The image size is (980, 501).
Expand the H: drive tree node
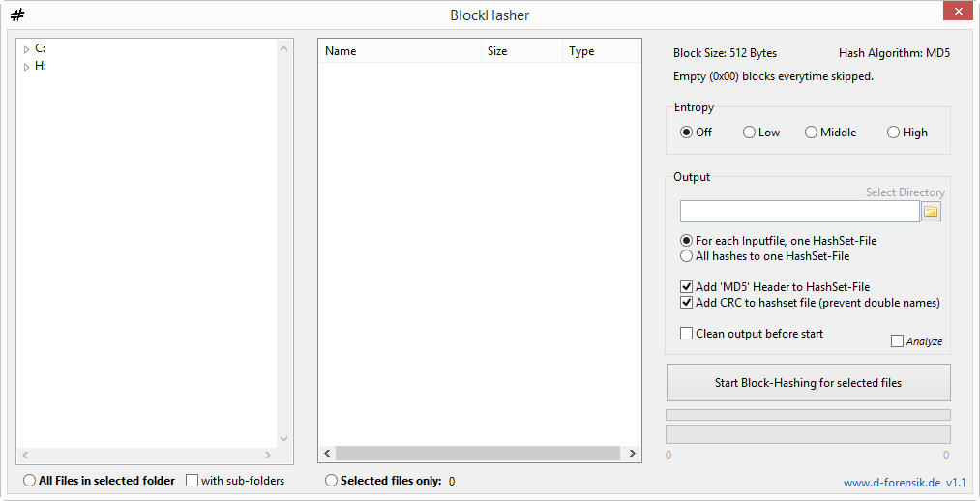(x=27, y=68)
